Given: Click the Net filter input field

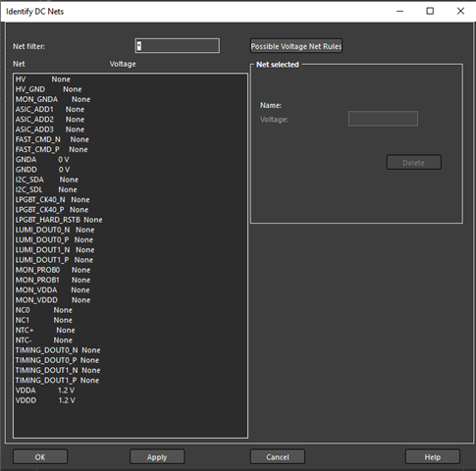Looking at the screenshot, I should (177, 46).
